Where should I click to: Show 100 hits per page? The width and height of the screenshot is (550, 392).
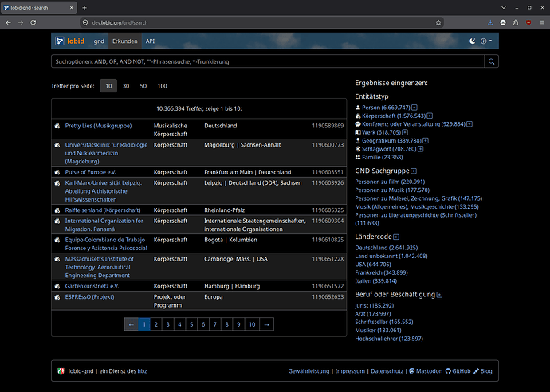(162, 86)
